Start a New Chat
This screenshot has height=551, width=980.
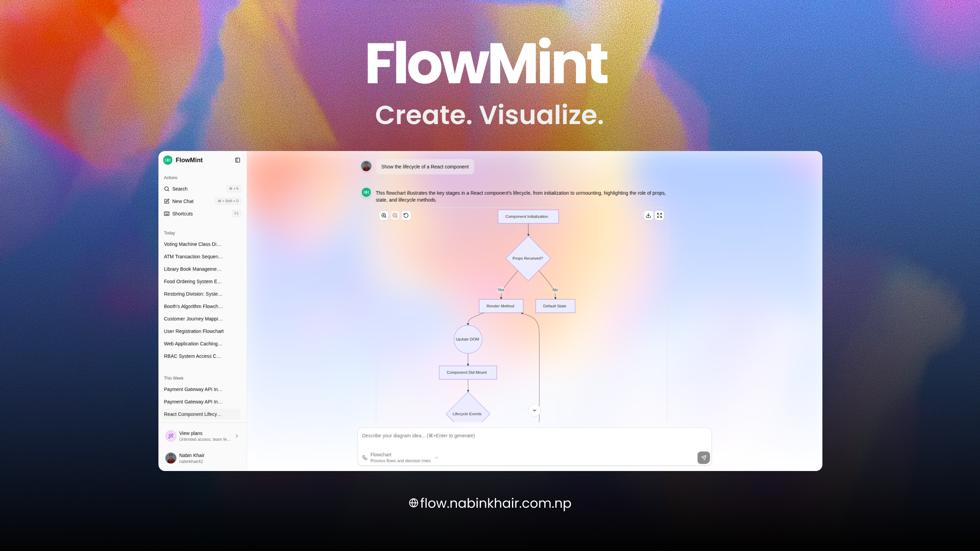(182, 201)
